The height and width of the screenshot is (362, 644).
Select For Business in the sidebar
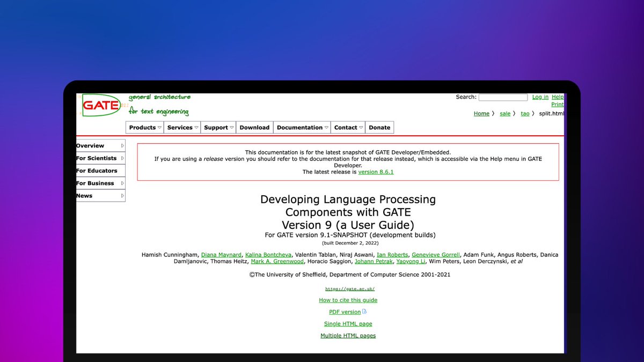[100, 183]
